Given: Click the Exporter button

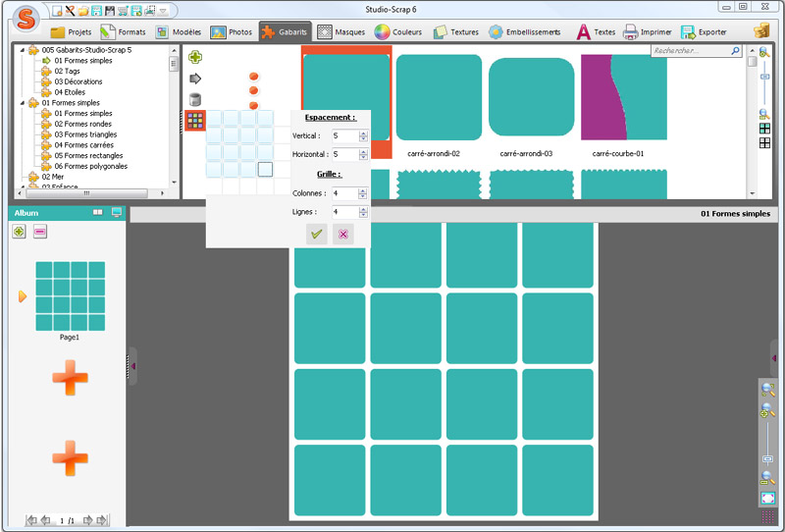Looking at the screenshot, I should (704, 32).
